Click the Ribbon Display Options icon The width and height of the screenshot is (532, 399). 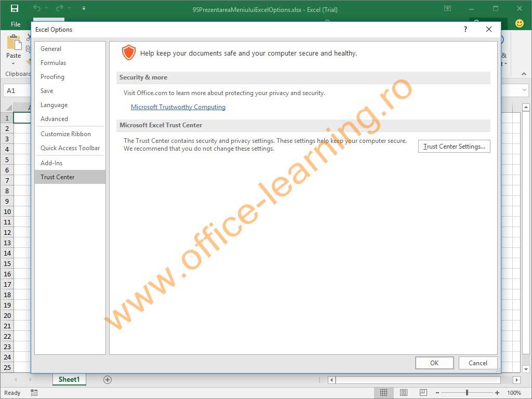tap(447, 8)
